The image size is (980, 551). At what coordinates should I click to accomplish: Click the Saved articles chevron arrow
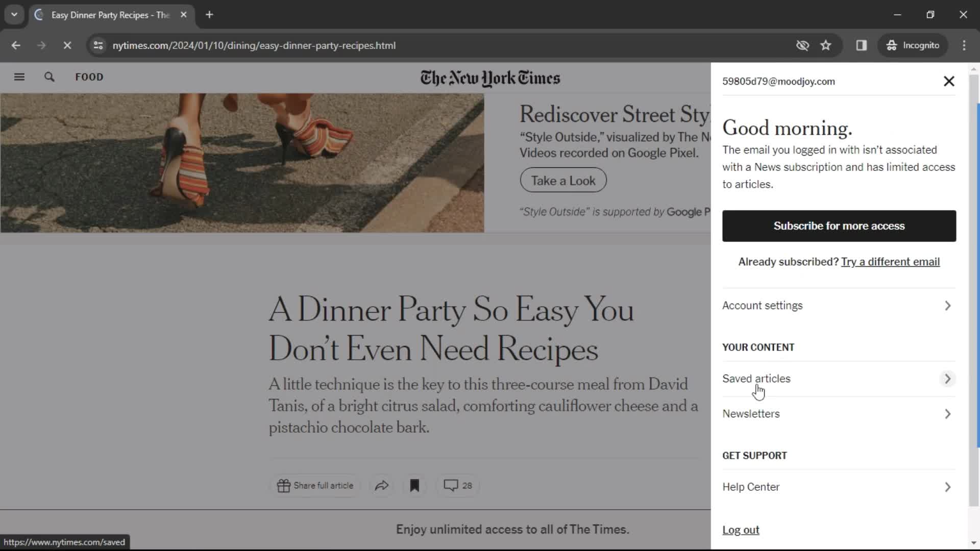(x=948, y=379)
